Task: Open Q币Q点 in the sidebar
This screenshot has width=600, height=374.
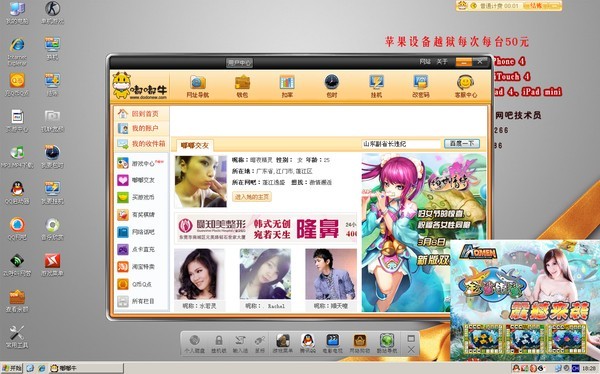Action: (x=135, y=284)
